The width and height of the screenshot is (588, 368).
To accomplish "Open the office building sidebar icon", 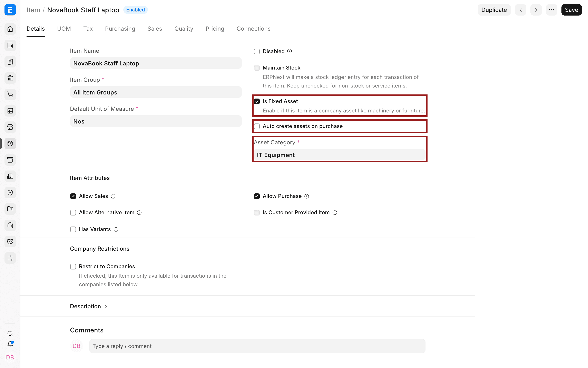I will click(x=10, y=176).
